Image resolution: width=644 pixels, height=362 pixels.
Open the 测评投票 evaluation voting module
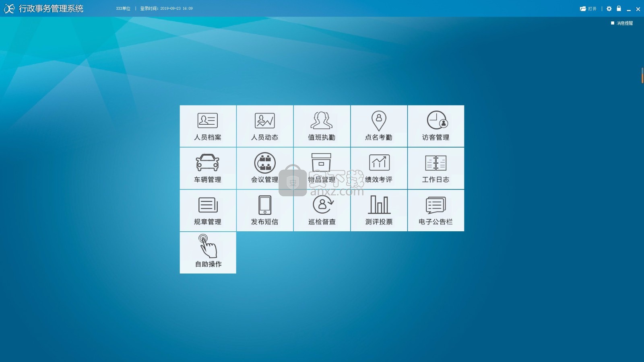pyautogui.click(x=379, y=211)
